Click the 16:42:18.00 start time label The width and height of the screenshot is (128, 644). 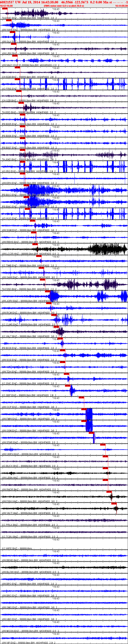(6, 6)
